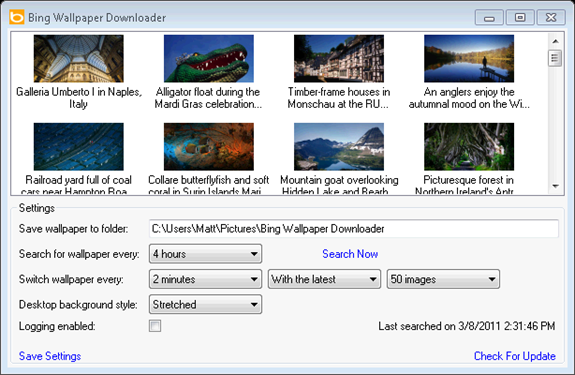Select the Picturesque forest Northern Ireland thumbnail

[x=469, y=147]
